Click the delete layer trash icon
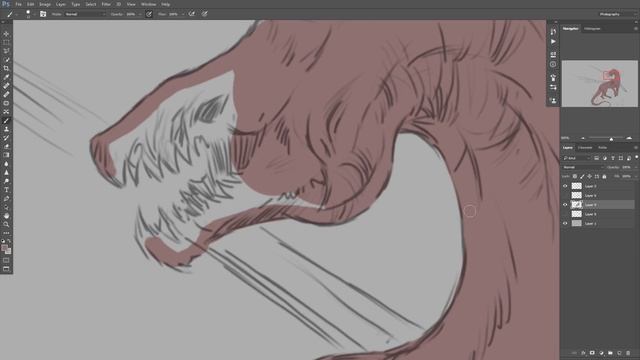 point(628,353)
